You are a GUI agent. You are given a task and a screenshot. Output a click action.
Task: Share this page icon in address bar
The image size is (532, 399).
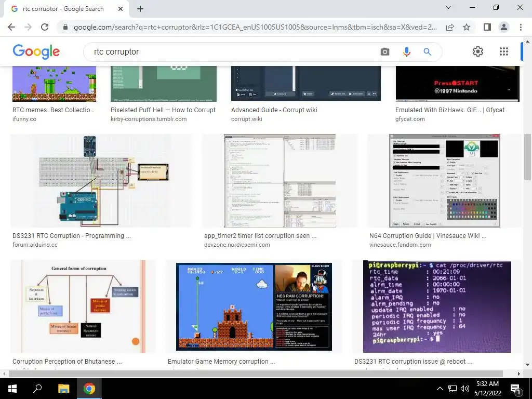[450, 27]
